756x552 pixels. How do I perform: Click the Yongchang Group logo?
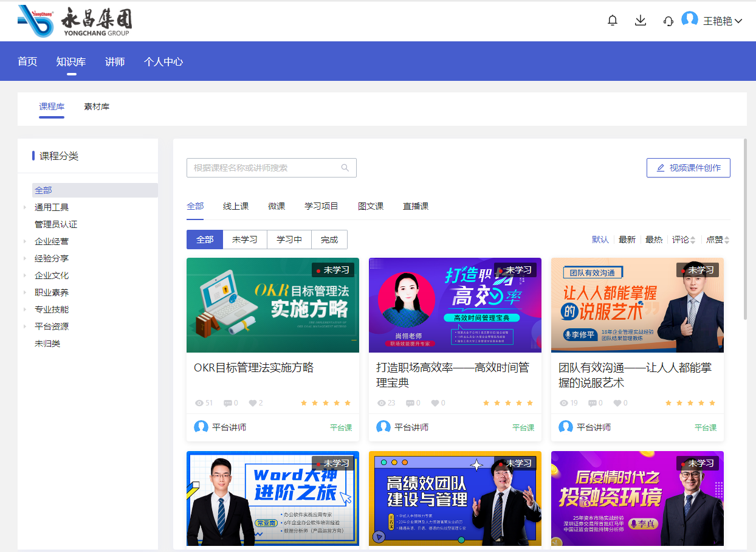tap(75, 21)
